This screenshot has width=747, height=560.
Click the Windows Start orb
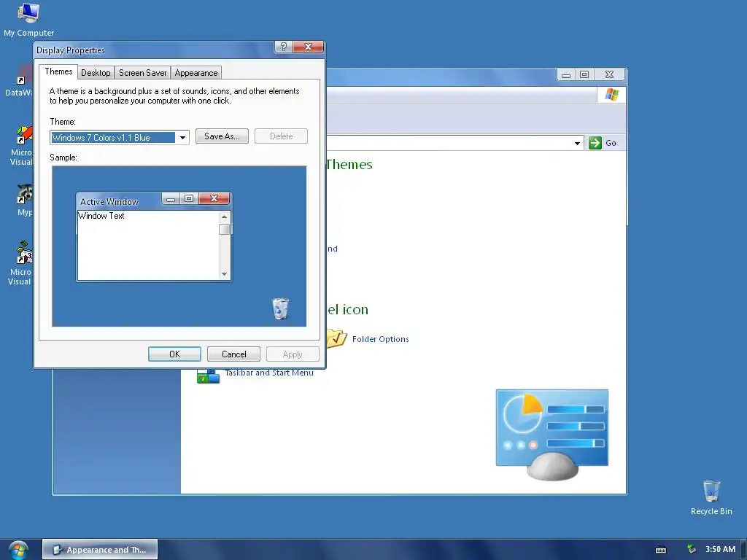point(18,550)
